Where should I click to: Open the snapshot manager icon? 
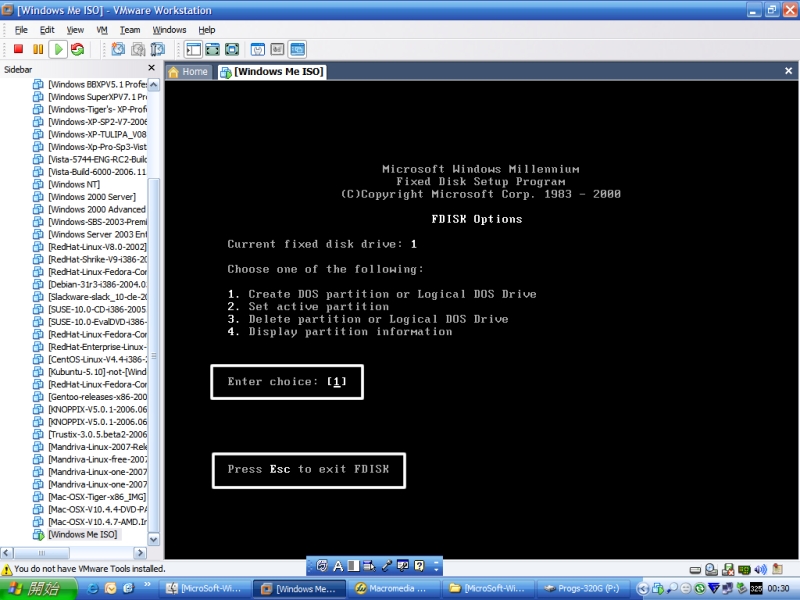(x=158, y=49)
